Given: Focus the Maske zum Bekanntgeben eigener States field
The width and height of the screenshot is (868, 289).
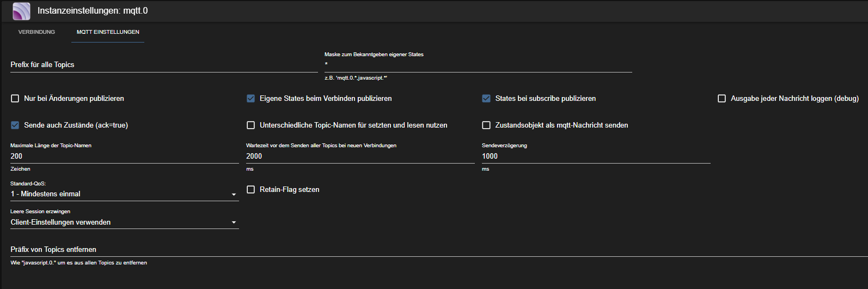Looking at the screenshot, I should point(478,65).
